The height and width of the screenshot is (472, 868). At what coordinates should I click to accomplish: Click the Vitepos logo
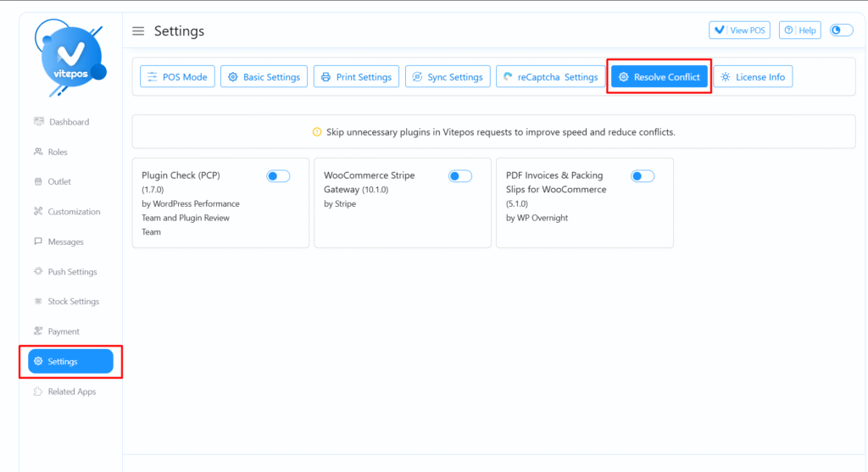click(x=70, y=58)
